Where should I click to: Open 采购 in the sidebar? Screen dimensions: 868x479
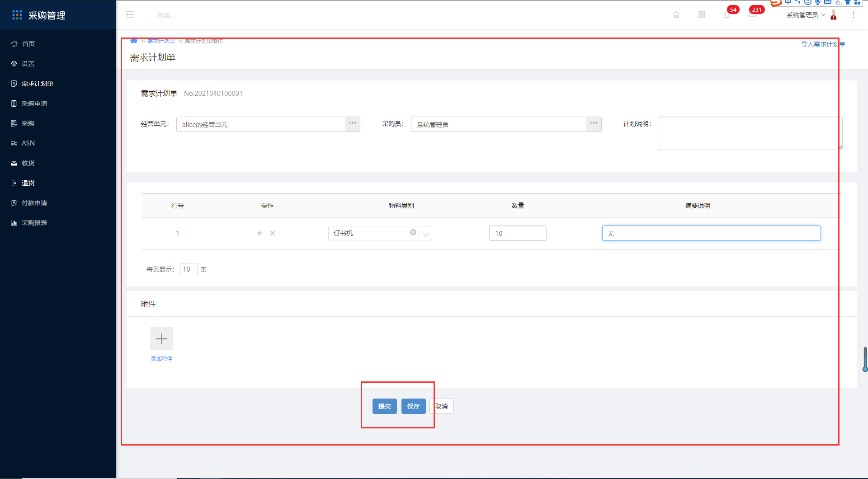[x=28, y=123]
